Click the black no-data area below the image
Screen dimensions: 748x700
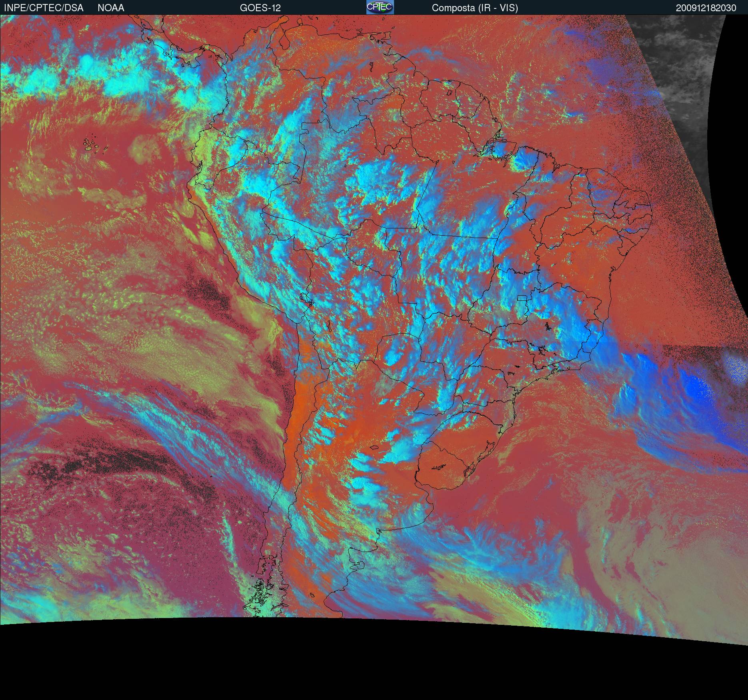click(x=360, y=660)
